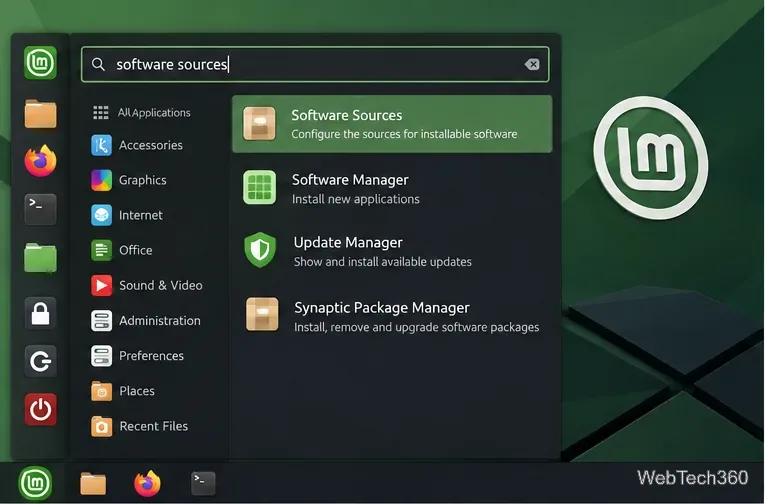765x504 pixels.
Task: Click the search box with 'software sources'
Action: tap(315, 64)
